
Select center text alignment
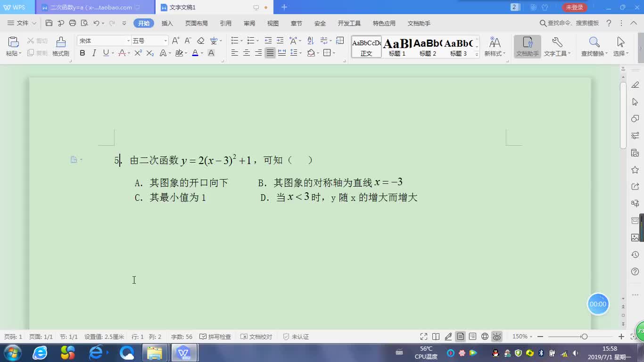tap(247, 53)
